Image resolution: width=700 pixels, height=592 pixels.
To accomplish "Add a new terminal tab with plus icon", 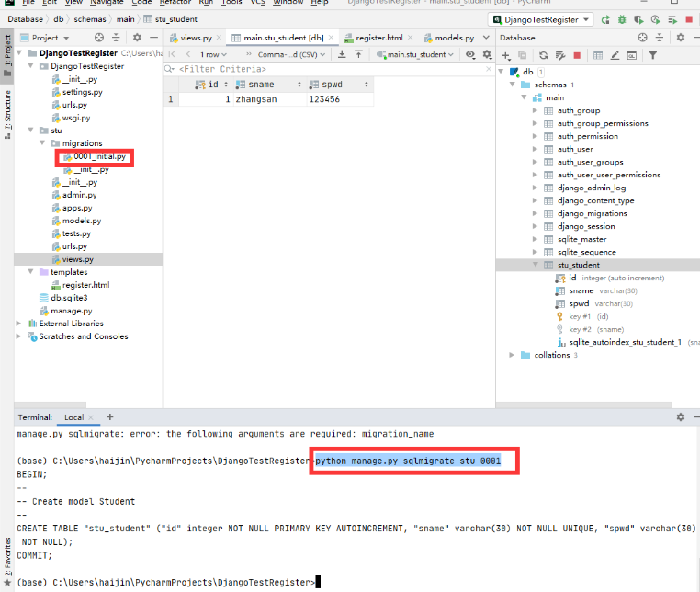I will click(x=109, y=417).
